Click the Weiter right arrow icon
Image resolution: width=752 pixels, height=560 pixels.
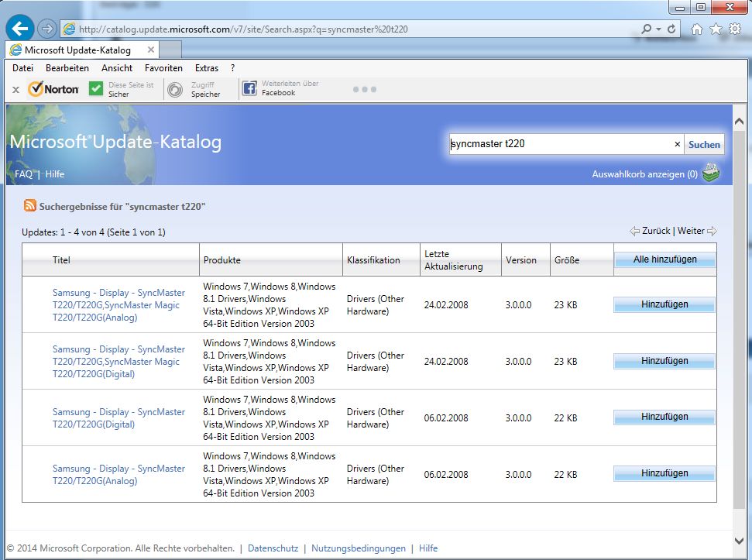(713, 231)
